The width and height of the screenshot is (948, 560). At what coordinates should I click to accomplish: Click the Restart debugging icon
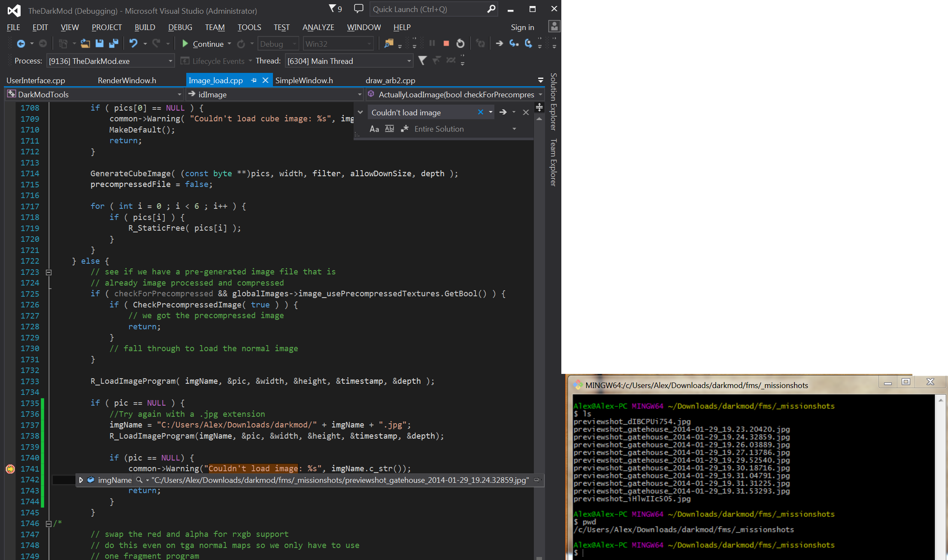pos(460,43)
